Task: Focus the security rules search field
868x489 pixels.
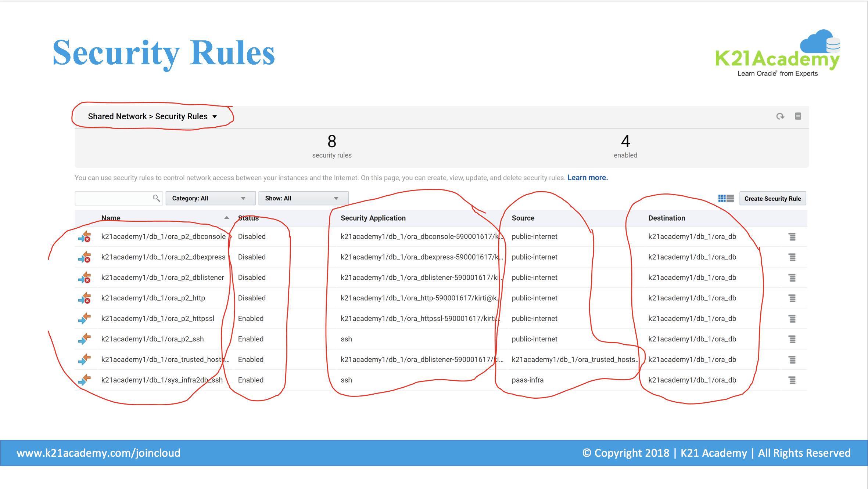Action: coord(113,198)
